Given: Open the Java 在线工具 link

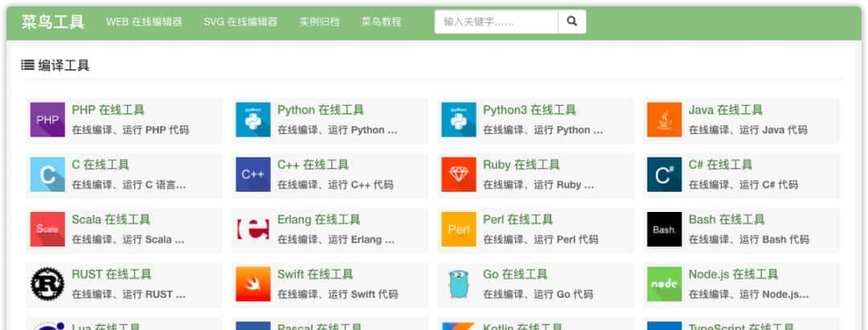Looking at the screenshot, I should pos(725,110).
